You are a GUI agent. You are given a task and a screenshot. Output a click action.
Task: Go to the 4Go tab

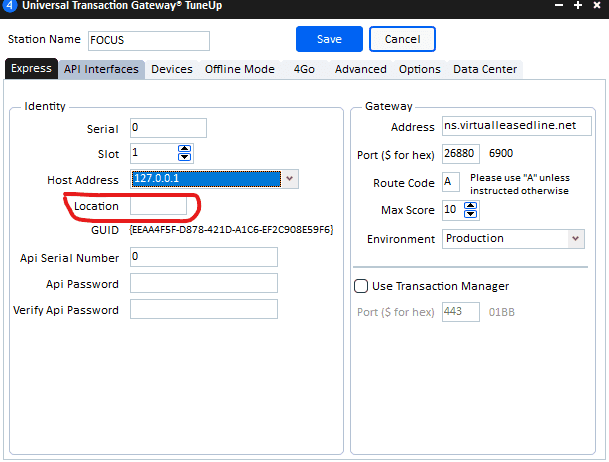[x=304, y=69]
